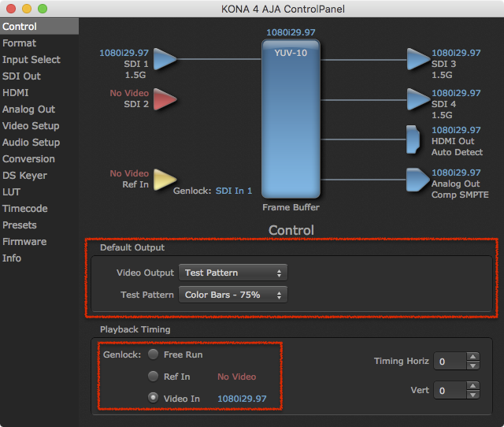The image size is (504, 427).
Task: Click the SDI 4 1080i29.97 format label
Action: tap(456, 93)
